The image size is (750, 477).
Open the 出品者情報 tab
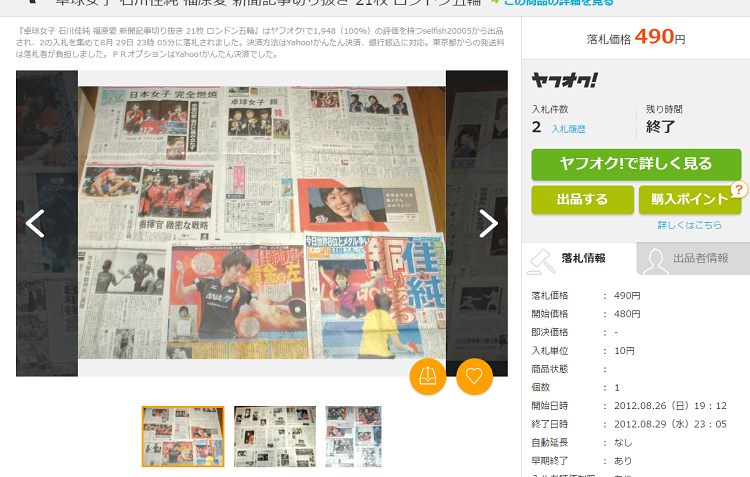(700, 258)
